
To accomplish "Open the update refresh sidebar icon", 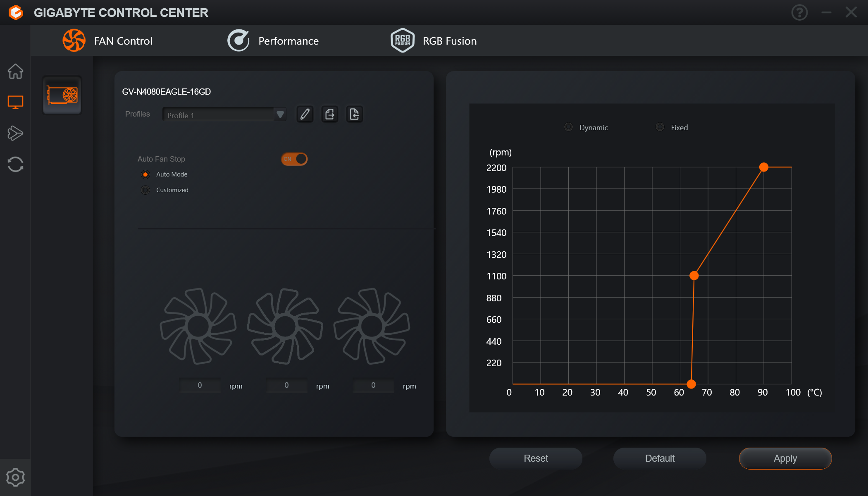I will click(x=15, y=164).
